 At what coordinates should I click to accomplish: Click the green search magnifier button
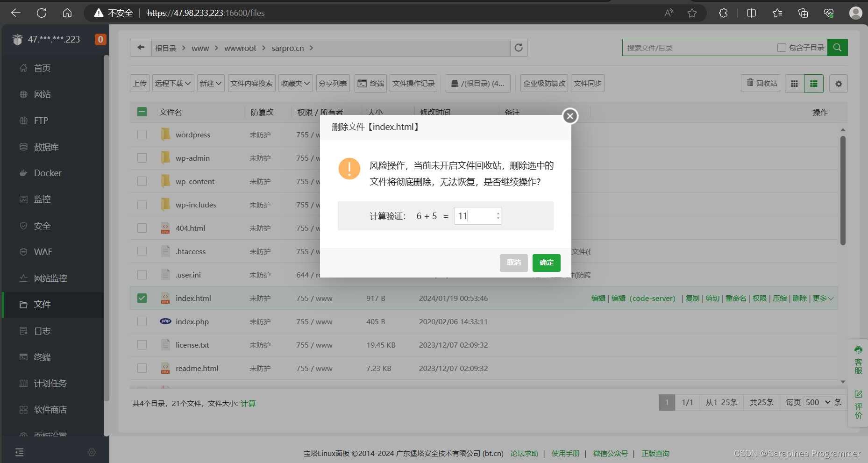[x=837, y=48]
